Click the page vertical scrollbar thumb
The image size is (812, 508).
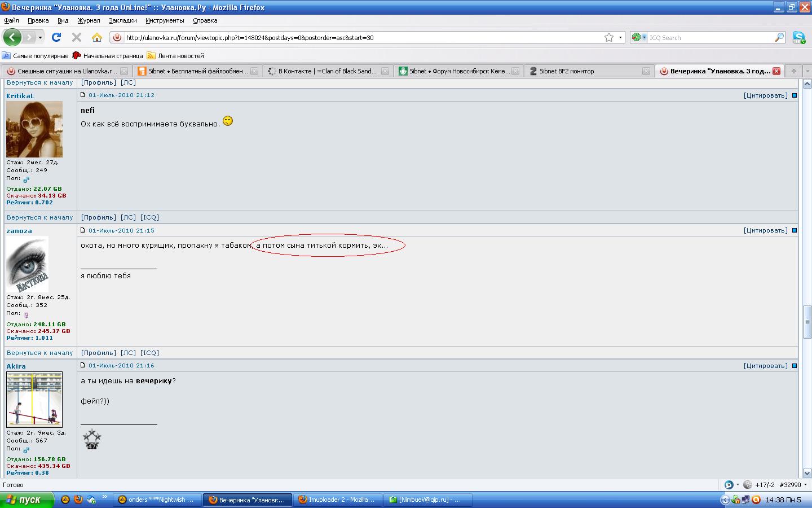coord(807,322)
